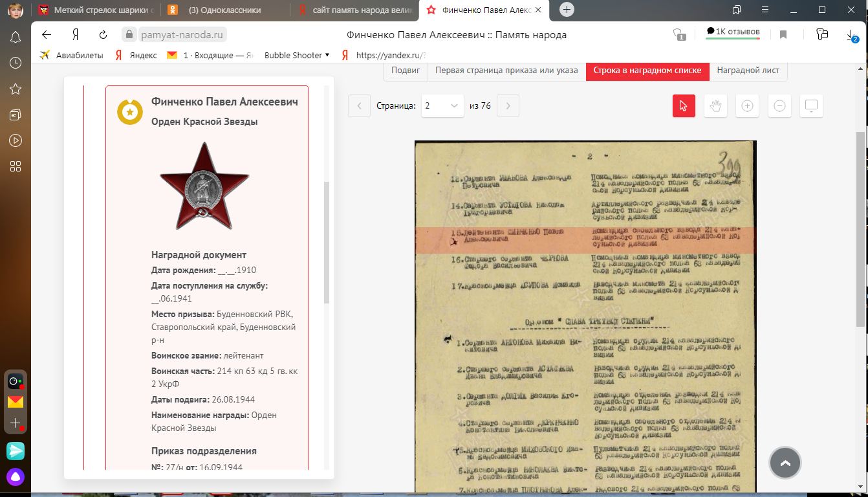
Task: Open the page number dropdown
Action: 442,106
